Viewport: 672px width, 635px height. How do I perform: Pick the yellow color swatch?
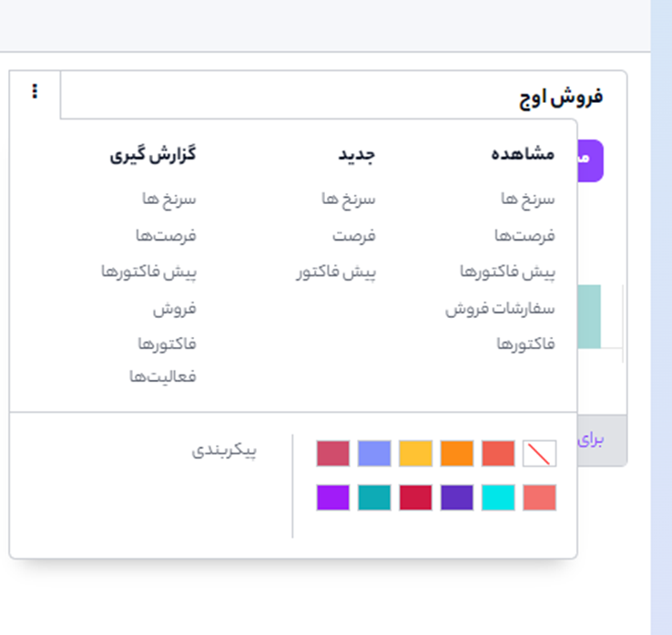click(x=415, y=454)
